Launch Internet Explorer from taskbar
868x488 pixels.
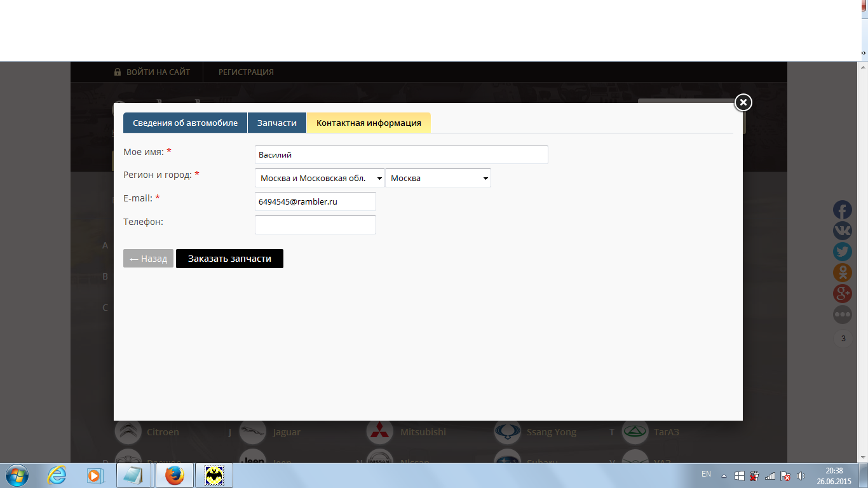(x=57, y=475)
